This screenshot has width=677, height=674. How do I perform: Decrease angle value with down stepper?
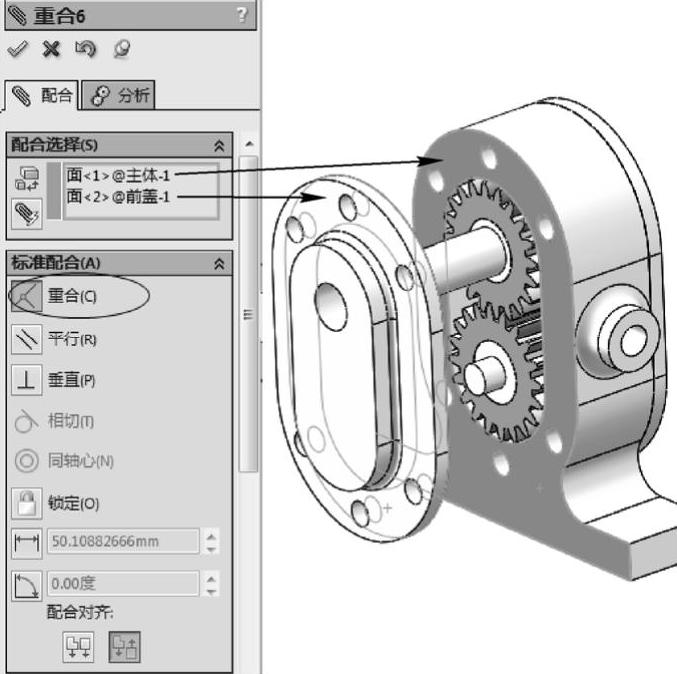pos(211,592)
